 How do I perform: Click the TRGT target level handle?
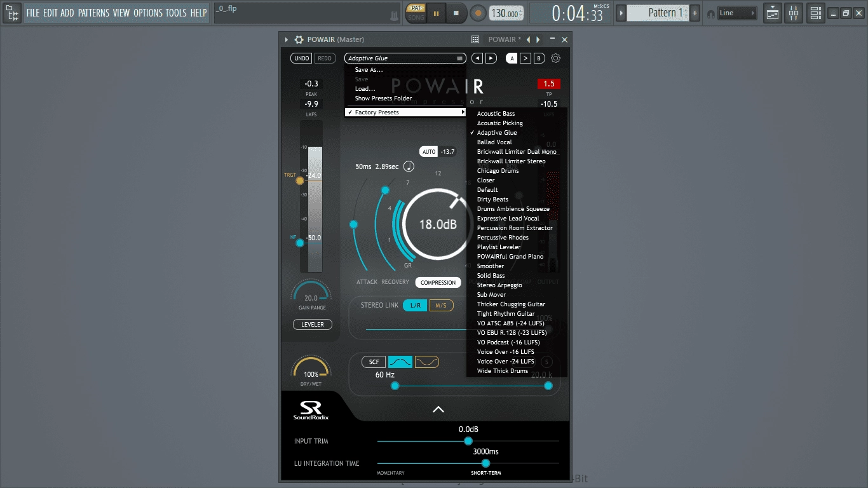point(300,180)
